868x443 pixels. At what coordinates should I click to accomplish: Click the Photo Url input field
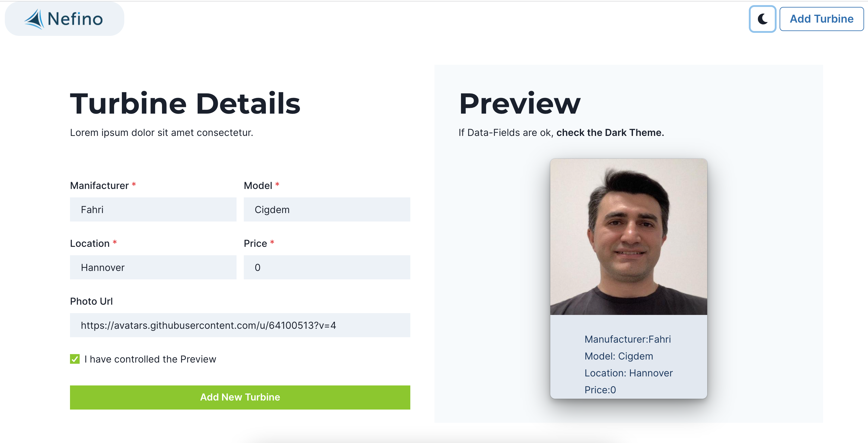(x=240, y=325)
